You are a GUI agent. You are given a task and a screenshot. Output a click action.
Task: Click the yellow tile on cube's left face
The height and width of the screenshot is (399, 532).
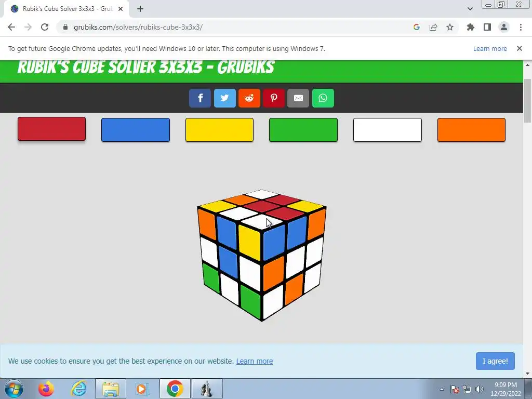coord(250,243)
